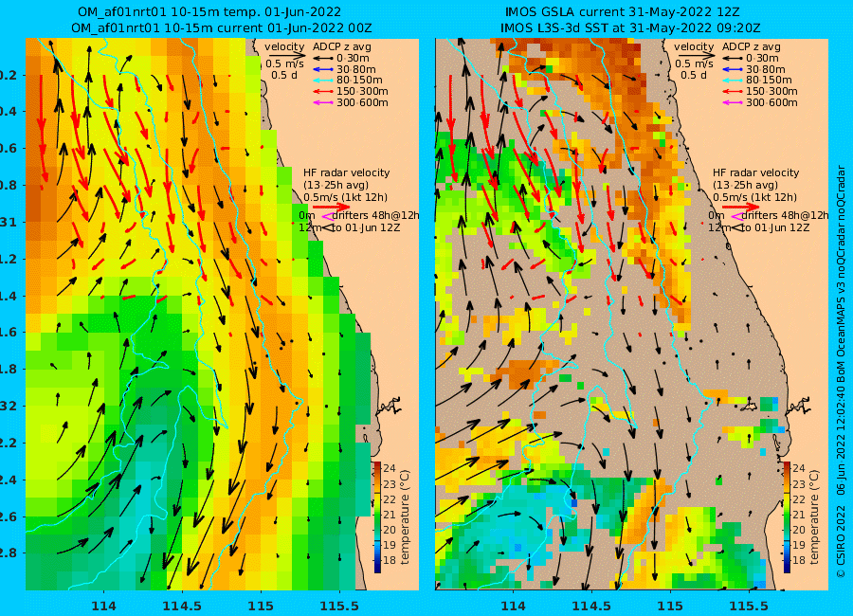Screen dimensions: 853x616
Task: Click 'ADCP z avg' heading in left legend
Action: pos(341,46)
